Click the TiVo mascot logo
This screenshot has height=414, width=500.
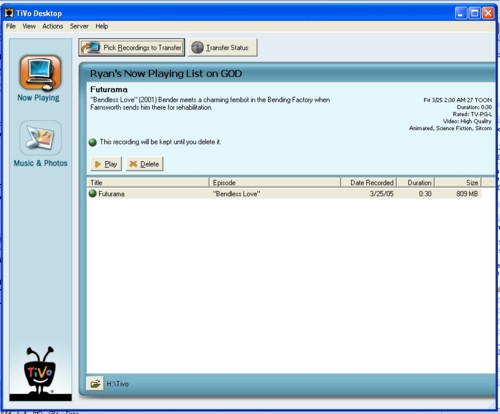[x=40, y=370]
